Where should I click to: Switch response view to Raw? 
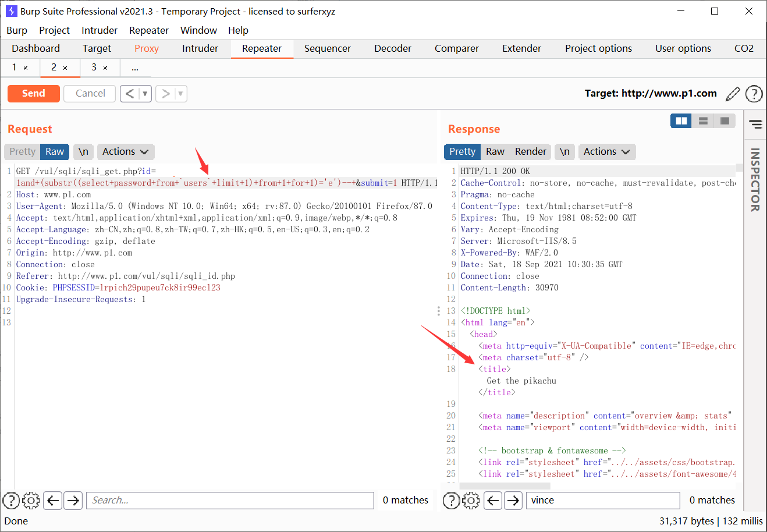click(495, 152)
